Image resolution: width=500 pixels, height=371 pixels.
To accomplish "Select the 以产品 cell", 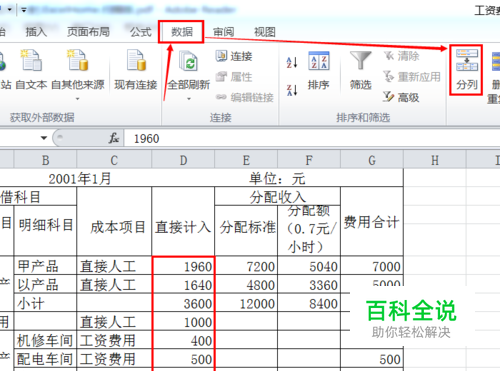I will click(45, 284).
